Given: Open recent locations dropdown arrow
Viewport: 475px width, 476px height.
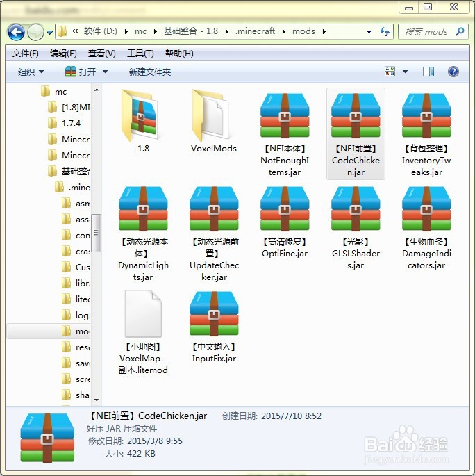Looking at the screenshot, I should [49, 32].
